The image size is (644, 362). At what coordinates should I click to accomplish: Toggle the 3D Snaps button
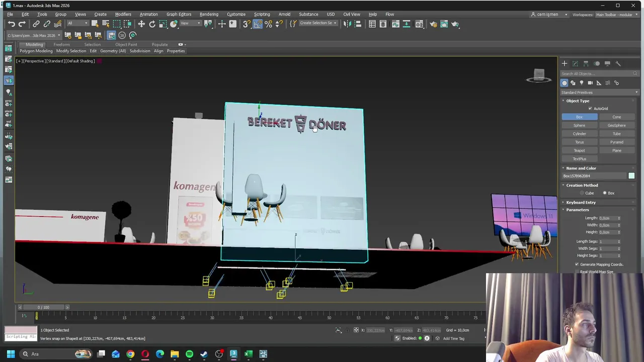click(247, 24)
